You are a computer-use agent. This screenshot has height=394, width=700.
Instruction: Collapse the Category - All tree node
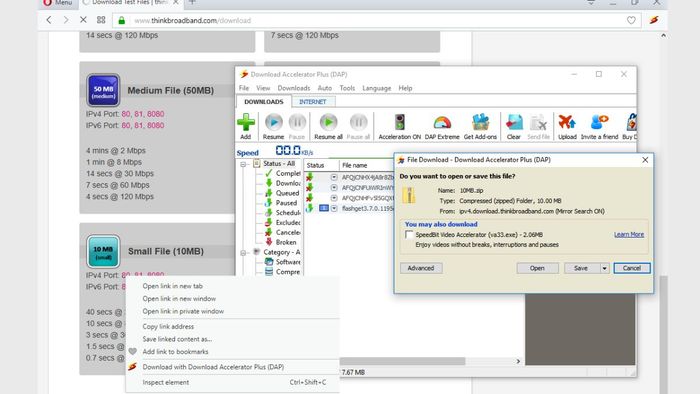coord(243,253)
